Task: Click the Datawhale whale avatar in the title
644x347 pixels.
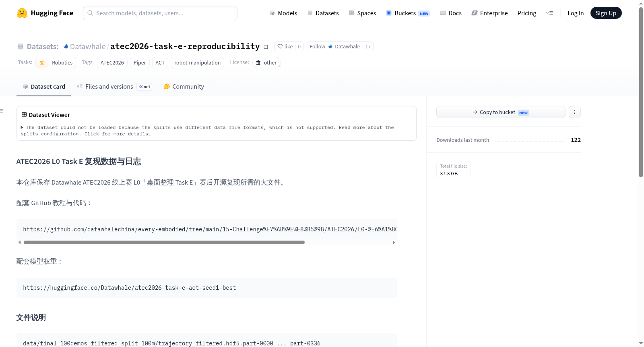Action: pos(66,47)
